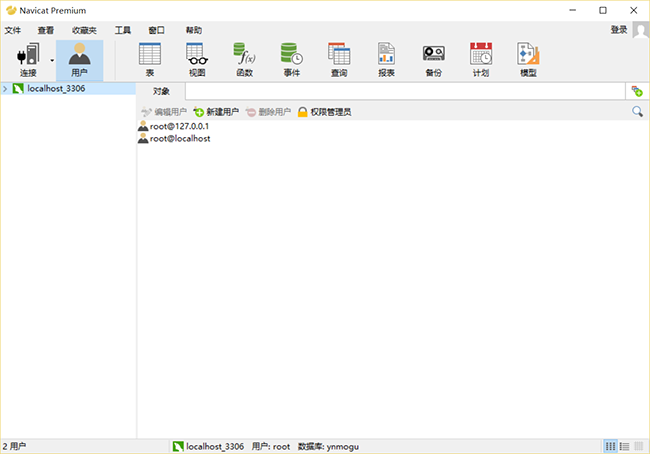The image size is (650, 454).
Task: Open the Model (模型) toolbar icon
Action: tap(528, 60)
